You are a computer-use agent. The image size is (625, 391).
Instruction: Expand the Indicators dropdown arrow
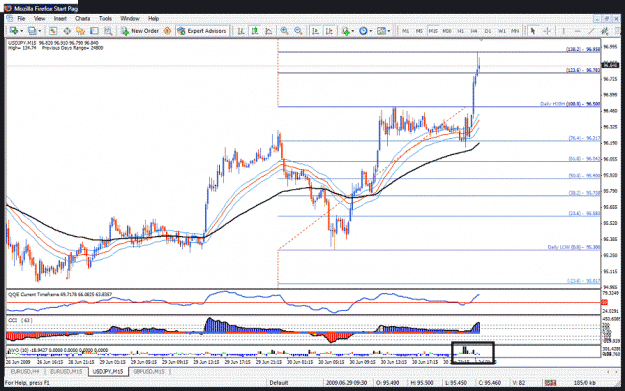[353, 31]
